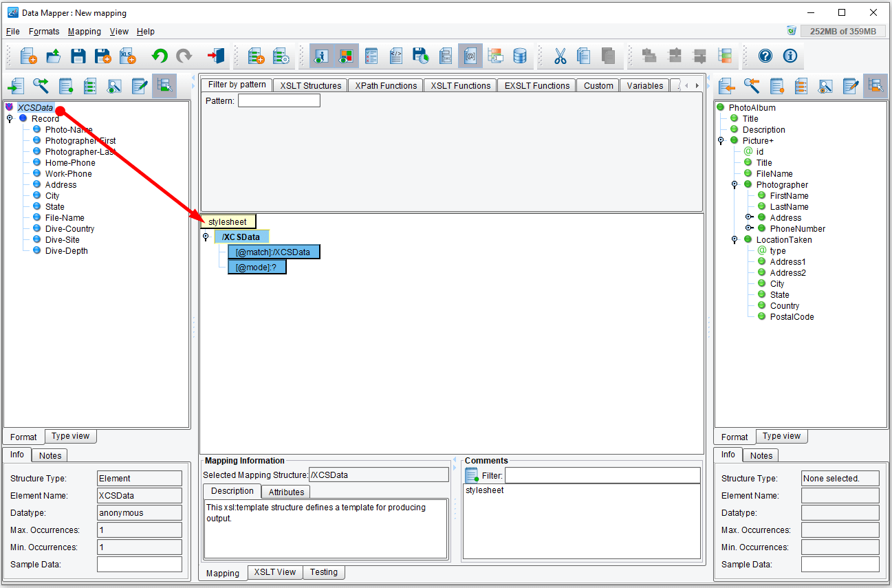The width and height of the screenshot is (892, 588).
Task: Click the grey Paste pages icon
Action: pos(608,56)
